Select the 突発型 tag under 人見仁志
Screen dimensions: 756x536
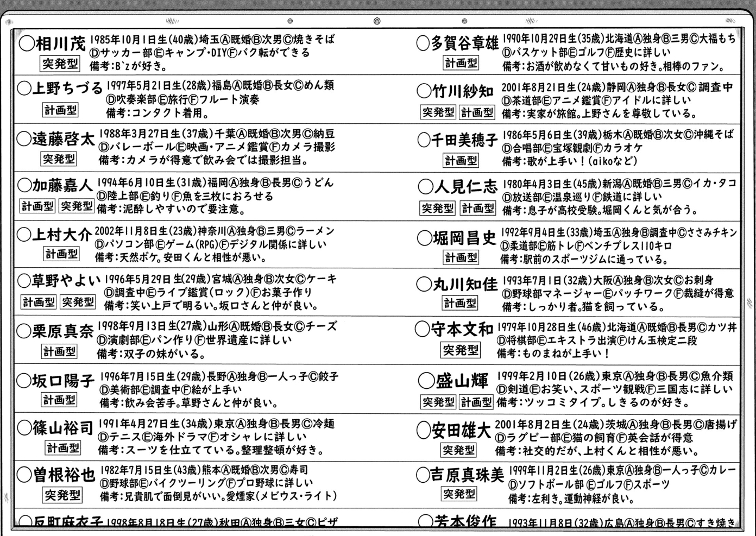click(x=437, y=208)
